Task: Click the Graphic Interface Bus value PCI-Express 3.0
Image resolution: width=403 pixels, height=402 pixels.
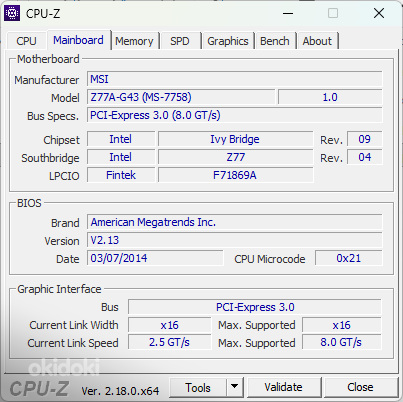Action: click(x=255, y=307)
